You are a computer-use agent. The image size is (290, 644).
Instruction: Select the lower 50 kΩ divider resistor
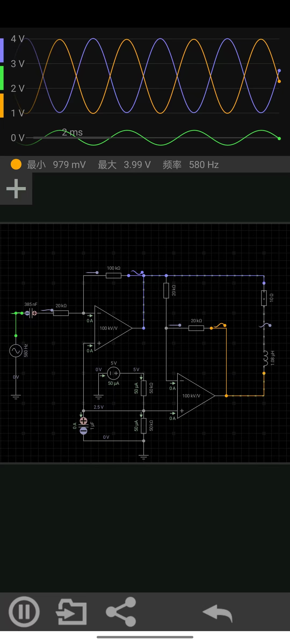click(x=144, y=426)
